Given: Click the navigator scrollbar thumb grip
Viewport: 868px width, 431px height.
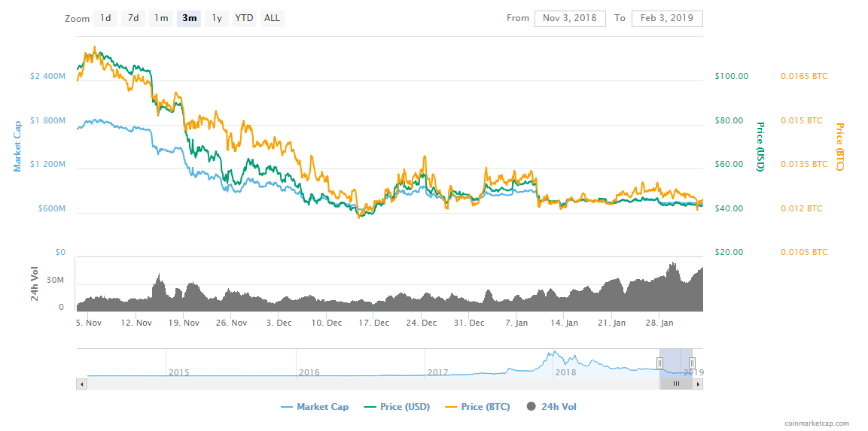Looking at the screenshot, I should coord(676,384).
